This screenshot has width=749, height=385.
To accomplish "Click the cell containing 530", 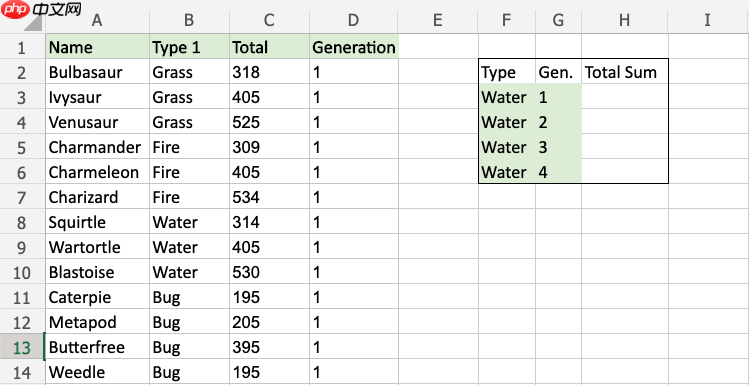I will (269, 272).
